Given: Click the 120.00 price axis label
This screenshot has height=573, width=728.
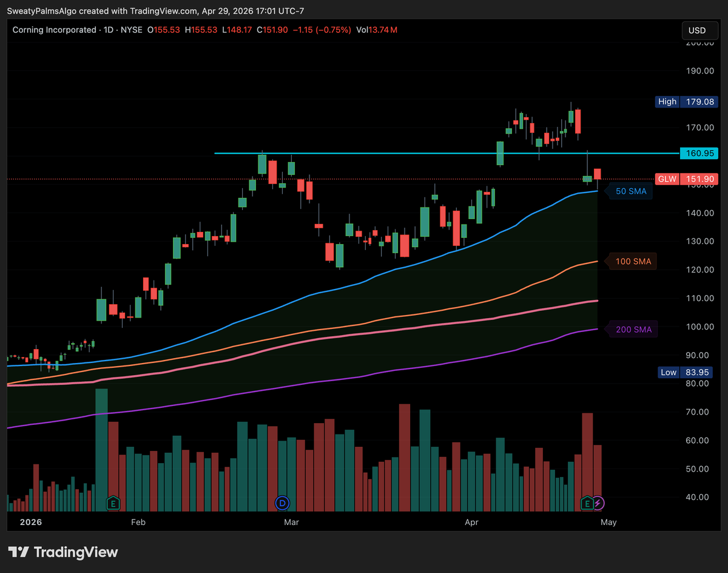Looking at the screenshot, I should click(699, 270).
